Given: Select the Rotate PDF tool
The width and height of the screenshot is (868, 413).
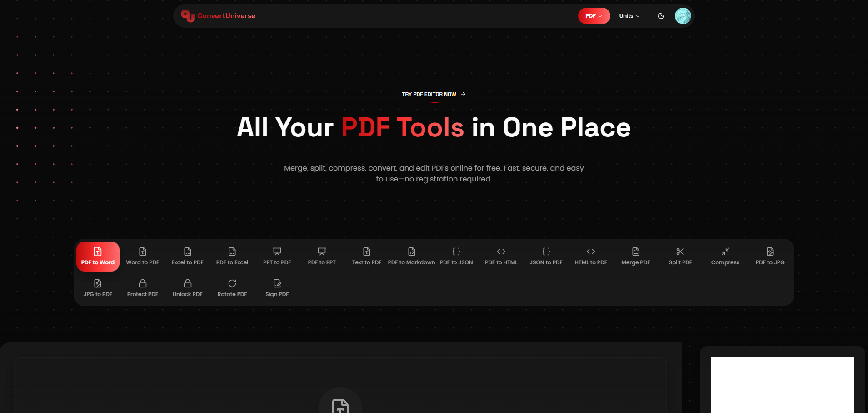Looking at the screenshot, I should pos(232,287).
